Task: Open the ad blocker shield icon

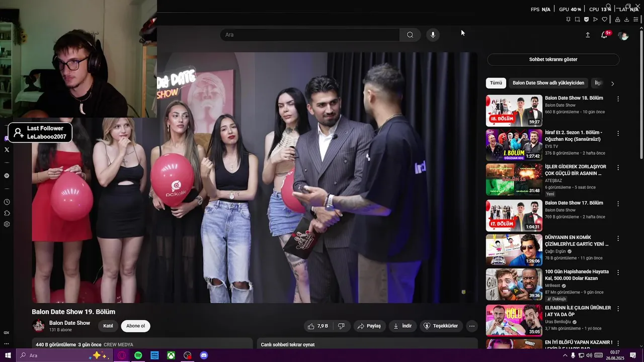Action: [586, 20]
